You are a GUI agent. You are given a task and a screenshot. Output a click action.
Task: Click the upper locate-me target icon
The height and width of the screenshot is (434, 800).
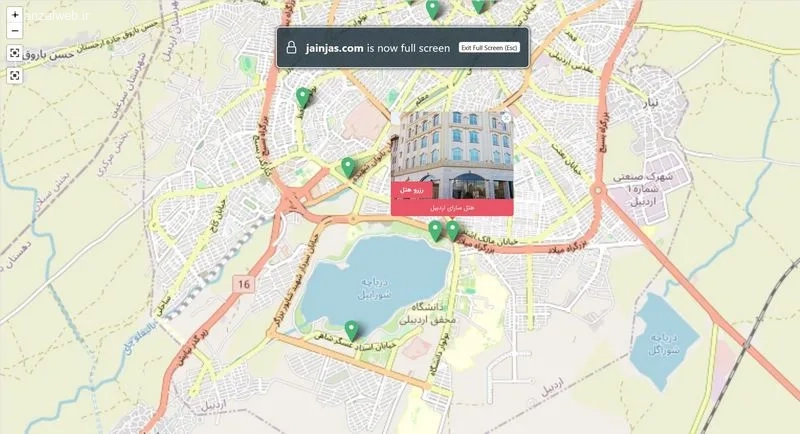pyautogui.click(x=15, y=53)
